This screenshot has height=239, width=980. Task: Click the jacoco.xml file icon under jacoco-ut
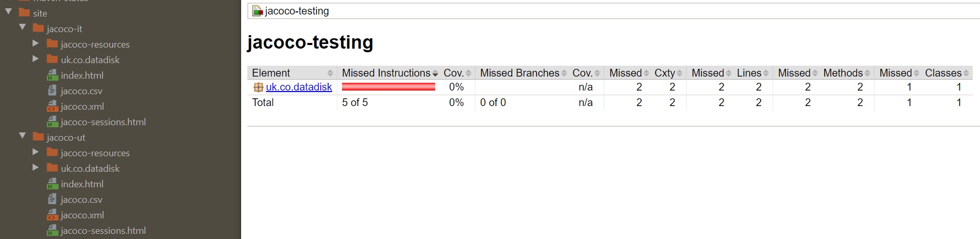coord(52,215)
